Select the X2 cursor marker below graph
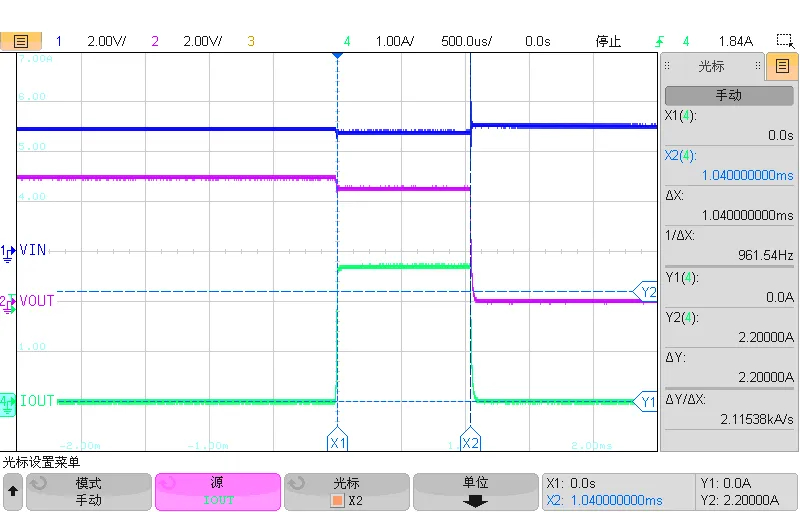 [470, 441]
